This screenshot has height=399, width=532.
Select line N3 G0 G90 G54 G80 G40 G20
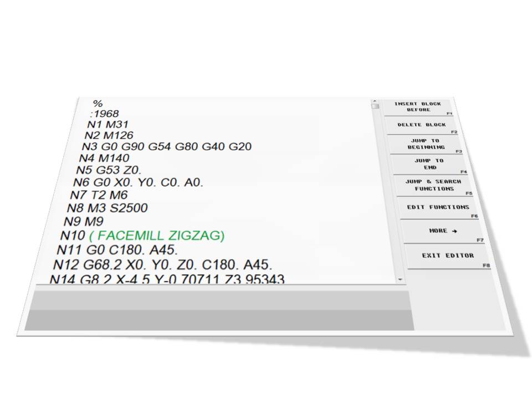coord(167,146)
